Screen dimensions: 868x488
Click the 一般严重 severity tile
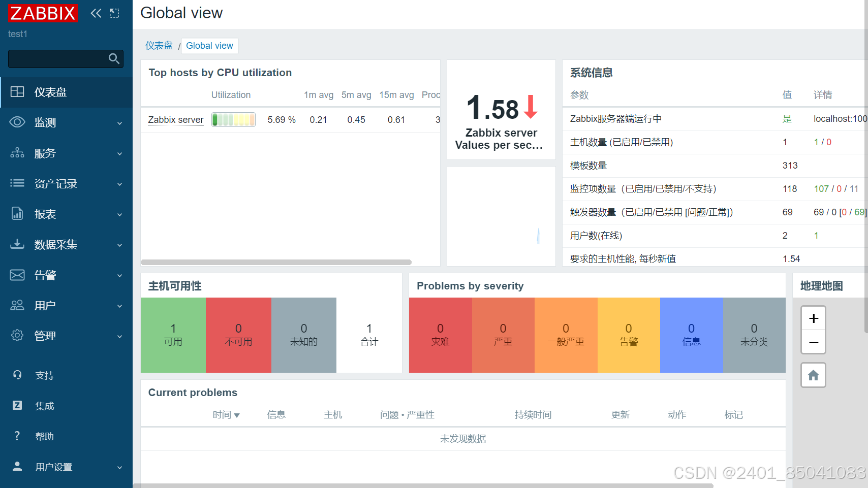(566, 335)
